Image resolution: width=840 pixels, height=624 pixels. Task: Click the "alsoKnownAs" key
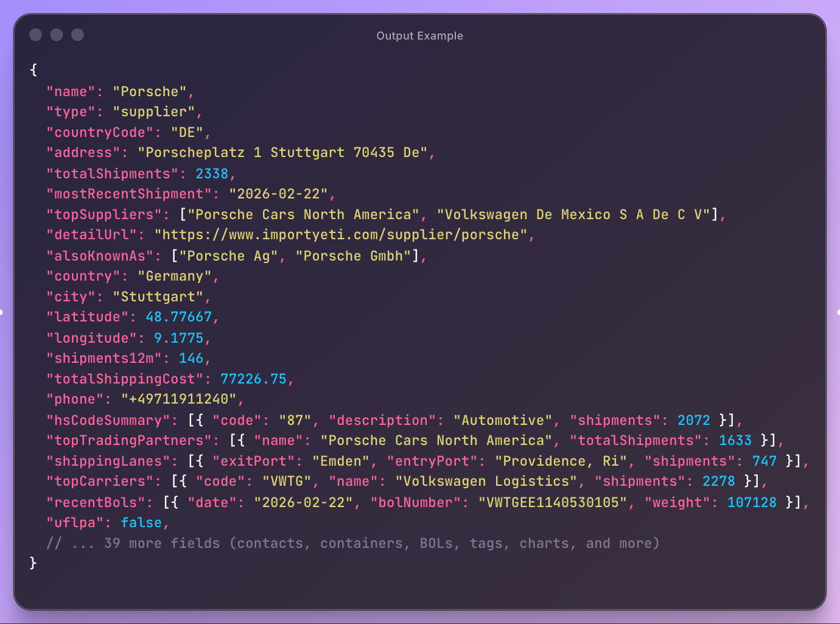click(100, 256)
